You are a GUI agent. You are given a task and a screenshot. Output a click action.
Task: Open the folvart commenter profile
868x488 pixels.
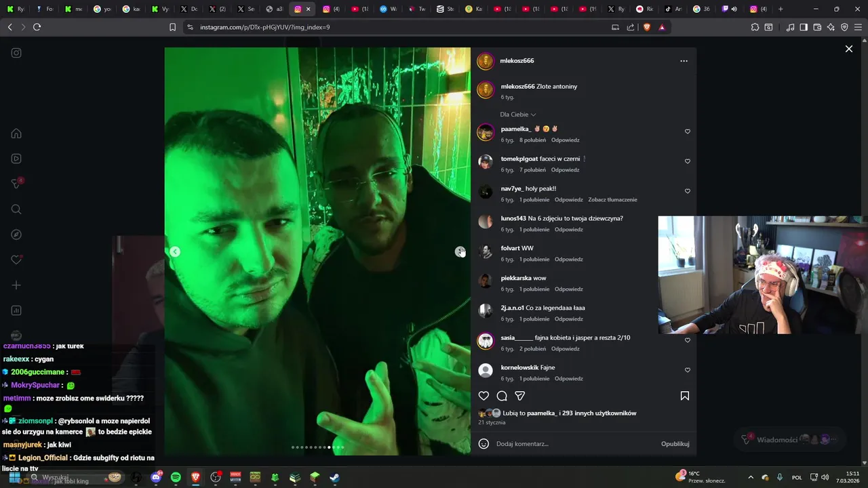pos(510,248)
